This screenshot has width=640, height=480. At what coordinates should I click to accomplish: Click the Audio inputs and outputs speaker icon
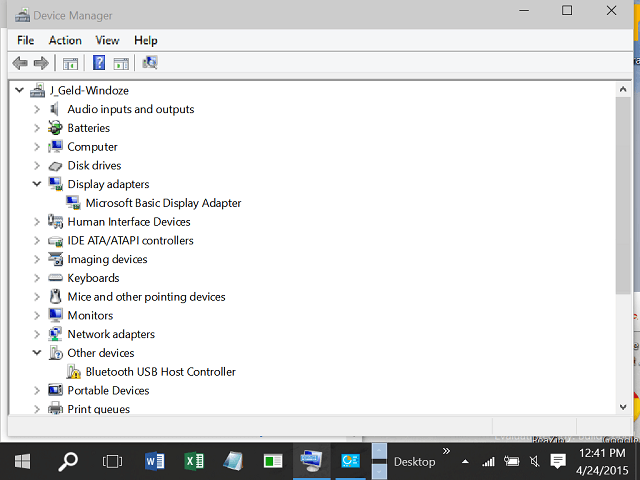click(55, 109)
